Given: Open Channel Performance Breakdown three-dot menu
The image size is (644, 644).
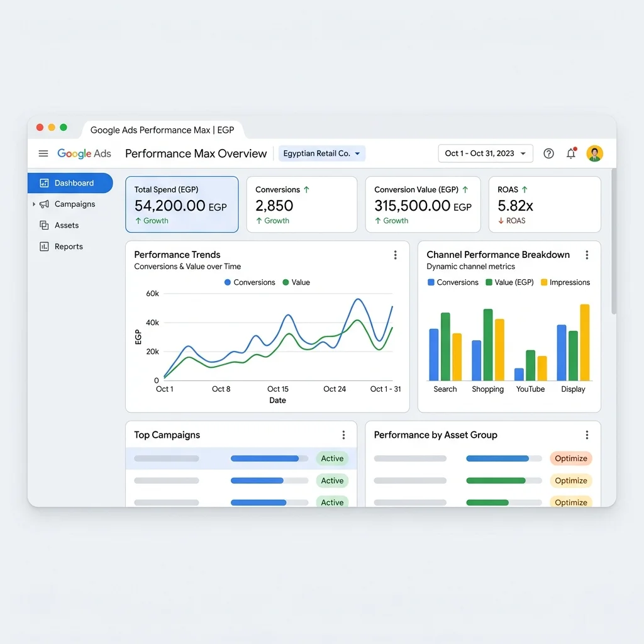Looking at the screenshot, I should (x=587, y=255).
